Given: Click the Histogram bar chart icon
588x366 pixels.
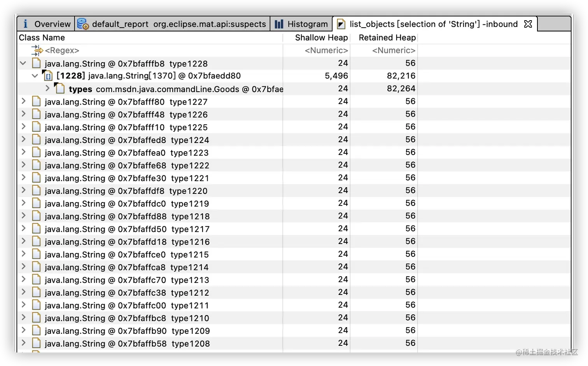Looking at the screenshot, I should (x=279, y=24).
